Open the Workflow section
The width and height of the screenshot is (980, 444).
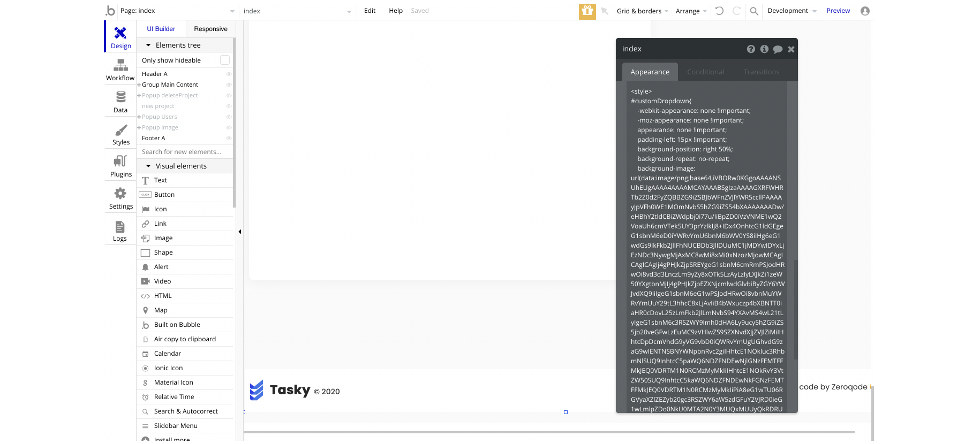tap(120, 70)
